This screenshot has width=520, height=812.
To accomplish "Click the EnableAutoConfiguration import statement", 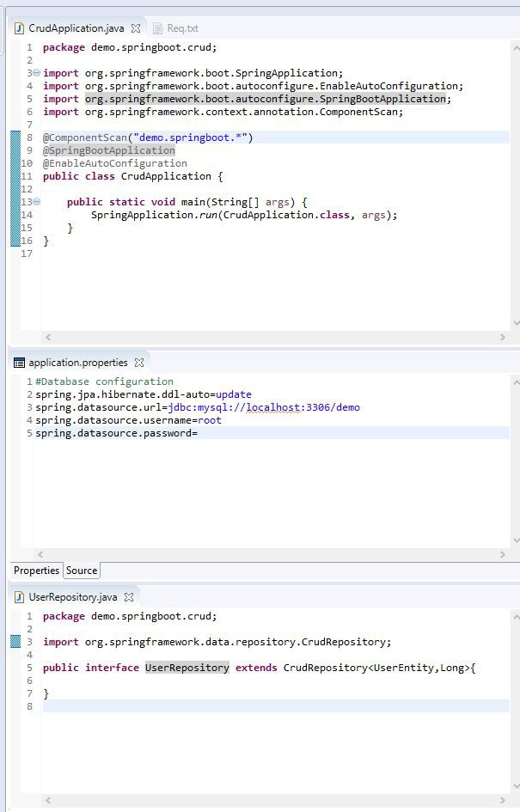I will (x=253, y=86).
